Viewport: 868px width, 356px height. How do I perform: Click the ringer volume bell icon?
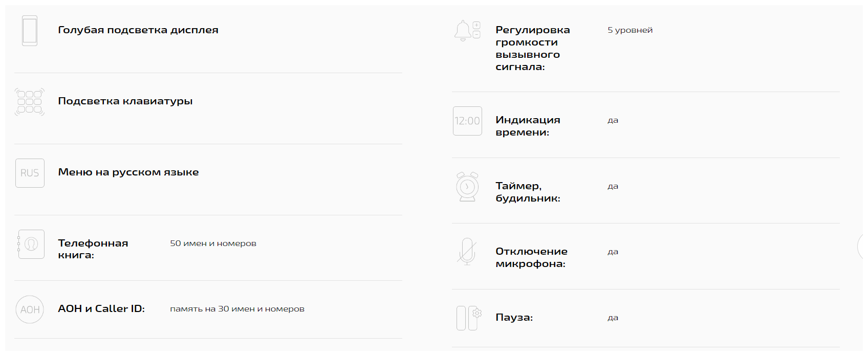pos(467,31)
